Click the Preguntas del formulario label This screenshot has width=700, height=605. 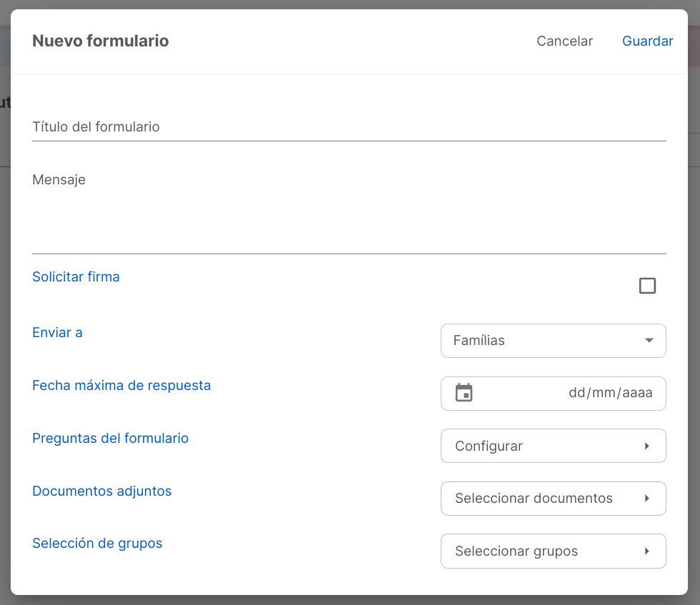pos(110,438)
